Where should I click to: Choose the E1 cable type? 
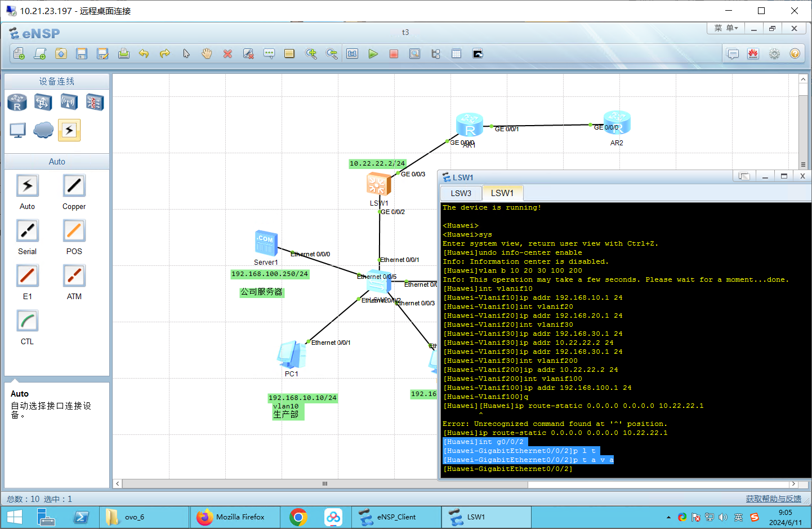pos(27,276)
